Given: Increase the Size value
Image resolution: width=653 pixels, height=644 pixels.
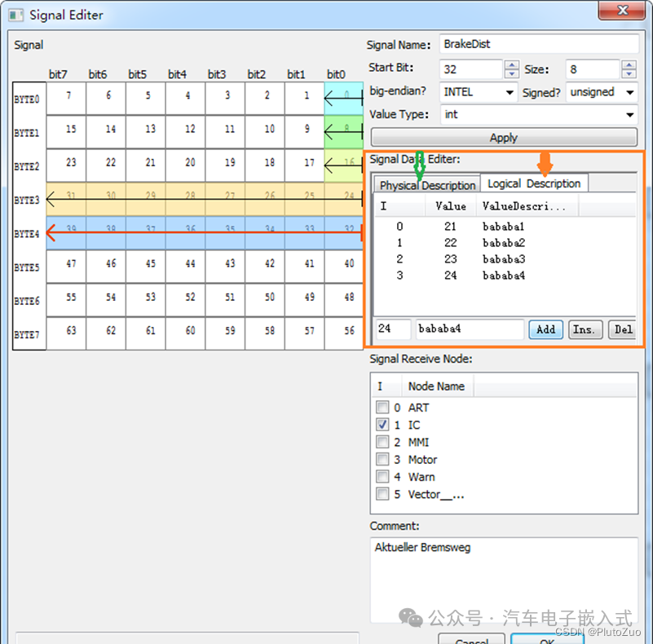Looking at the screenshot, I should 629,64.
